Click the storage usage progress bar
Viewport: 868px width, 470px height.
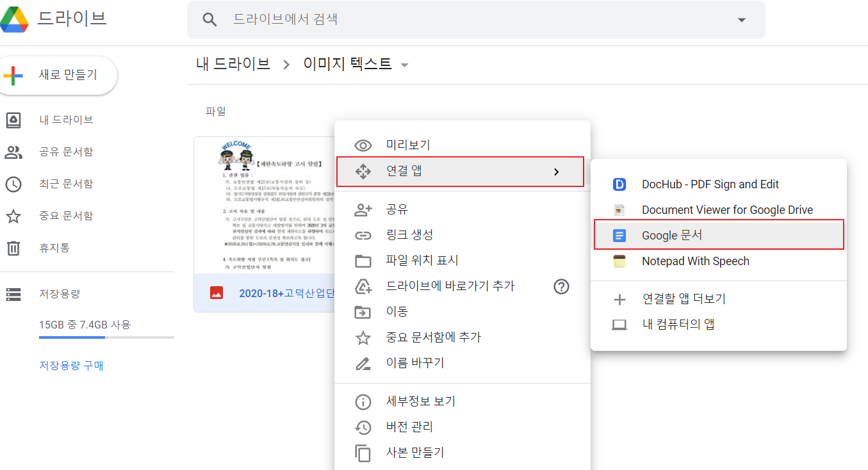106,337
